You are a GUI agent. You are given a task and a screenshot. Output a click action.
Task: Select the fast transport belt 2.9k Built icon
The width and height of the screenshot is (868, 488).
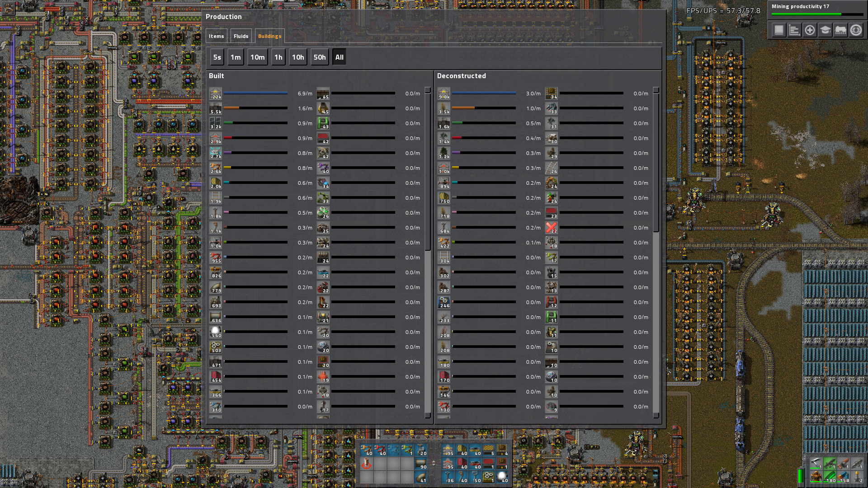click(216, 138)
